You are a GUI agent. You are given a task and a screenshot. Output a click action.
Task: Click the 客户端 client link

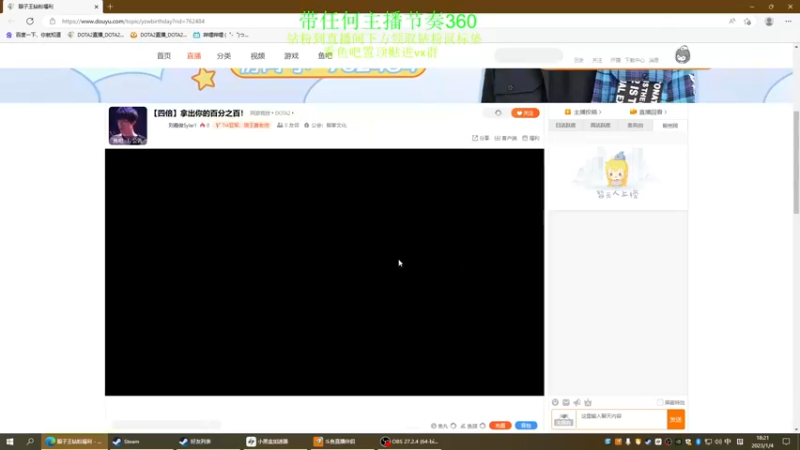[505, 138]
